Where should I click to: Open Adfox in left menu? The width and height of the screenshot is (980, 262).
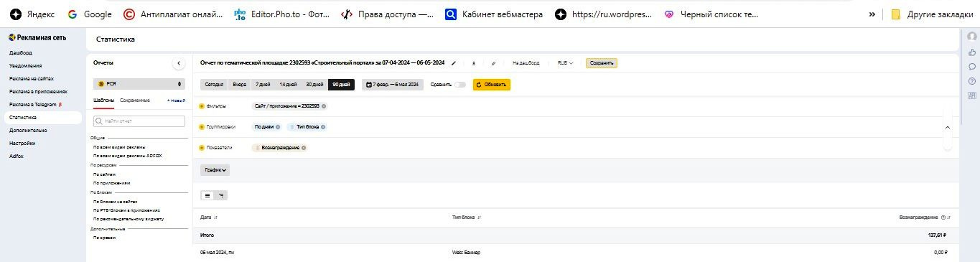coord(16,156)
